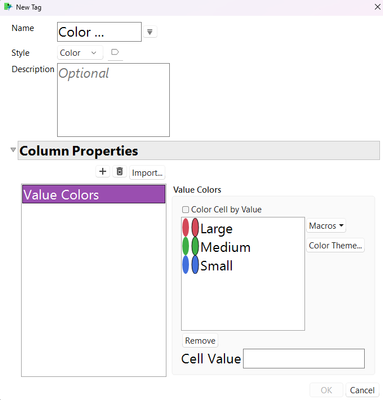This screenshot has height=400, width=383.
Task: Click the outlined red swatch for Large
Action: click(195, 228)
